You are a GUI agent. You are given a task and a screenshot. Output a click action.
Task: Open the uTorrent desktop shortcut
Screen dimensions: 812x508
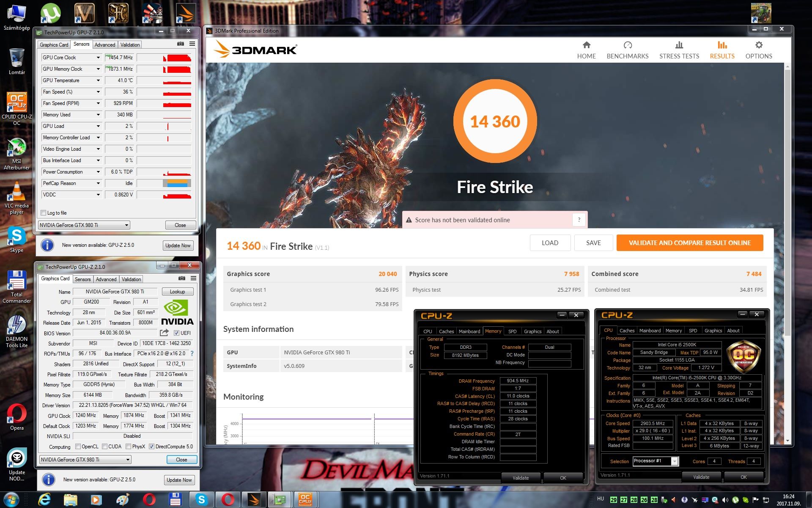(x=50, y=14)
